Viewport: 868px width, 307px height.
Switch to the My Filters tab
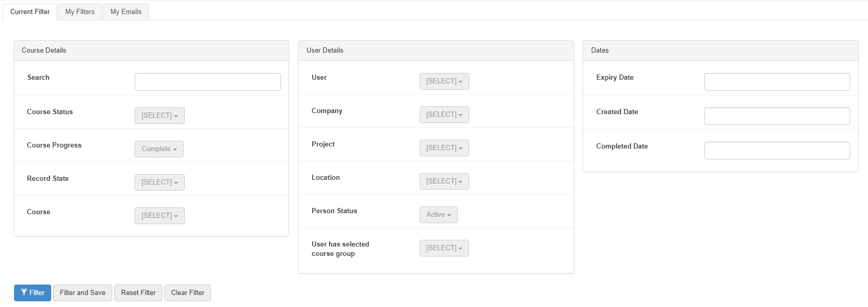click(x=80, y=12)
